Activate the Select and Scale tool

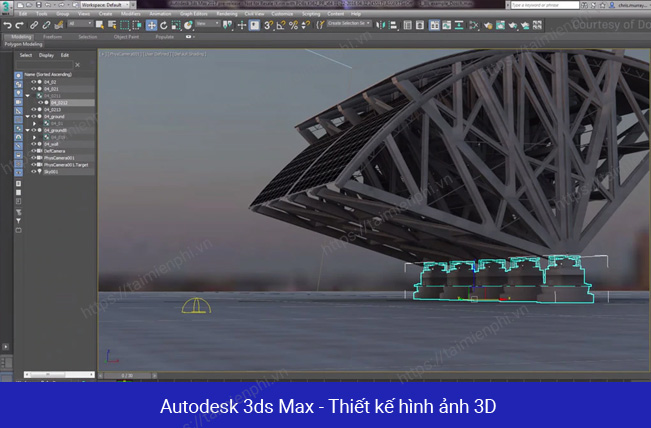[176, 25]
